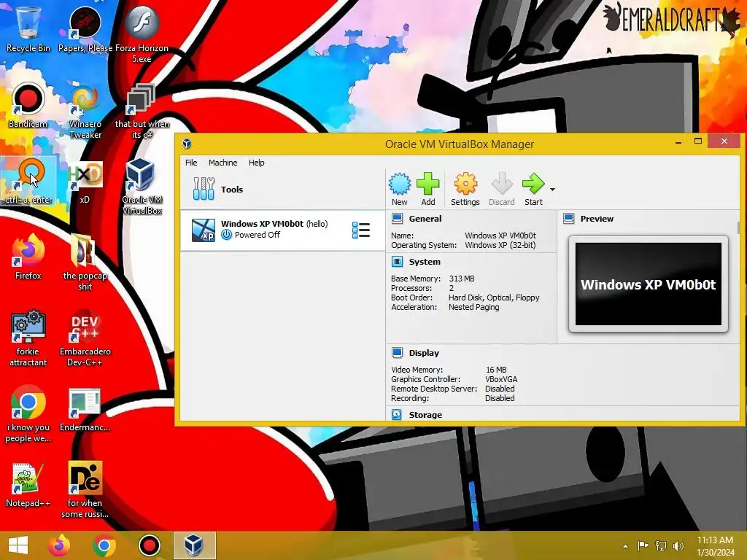Screen dimensions: 747x560
Task: Click the Base Memory value 313 MB
Action: click(x=461, y=279)
